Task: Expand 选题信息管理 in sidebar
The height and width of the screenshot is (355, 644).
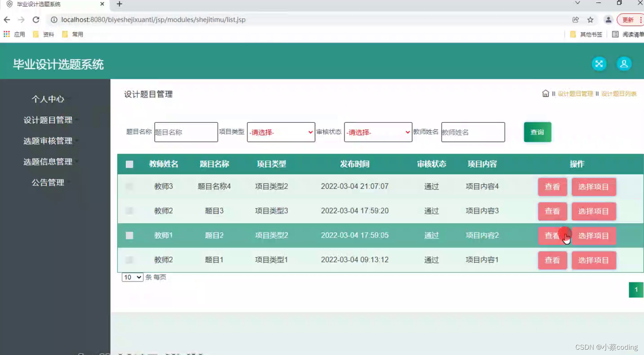Action: click(x=48, y=162)
